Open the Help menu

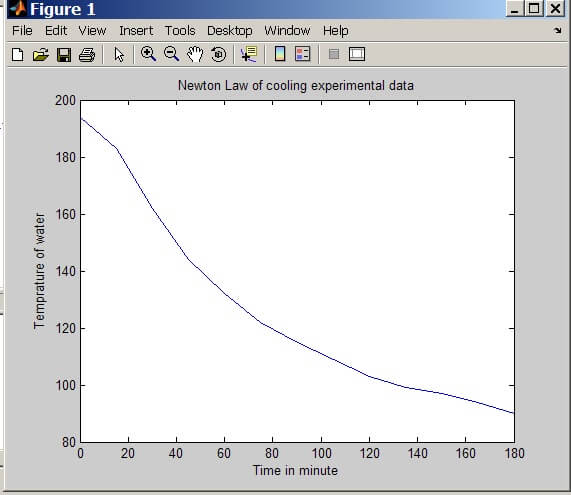click(x=335, y=31)
